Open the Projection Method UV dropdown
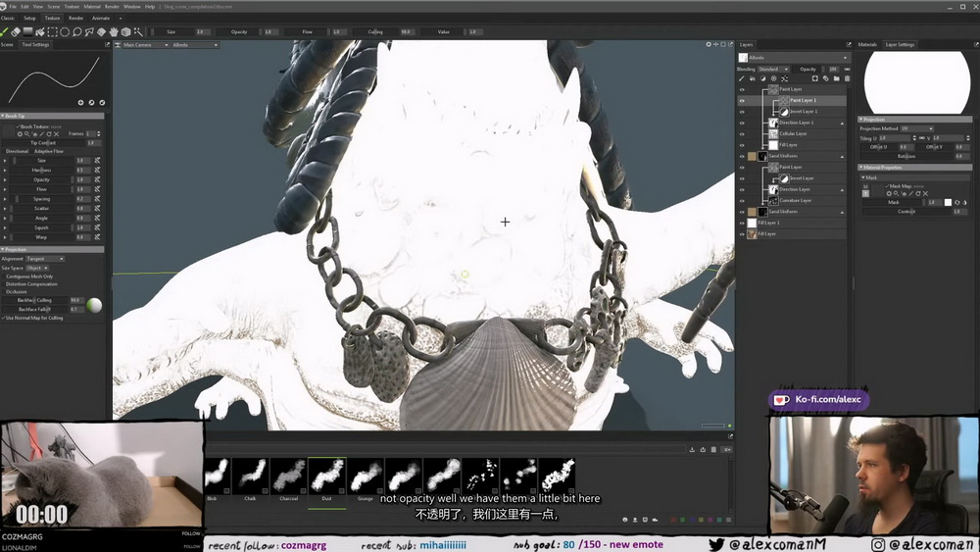Image resolution: width=980 pixels, height=552 pixels. point(917,128)
